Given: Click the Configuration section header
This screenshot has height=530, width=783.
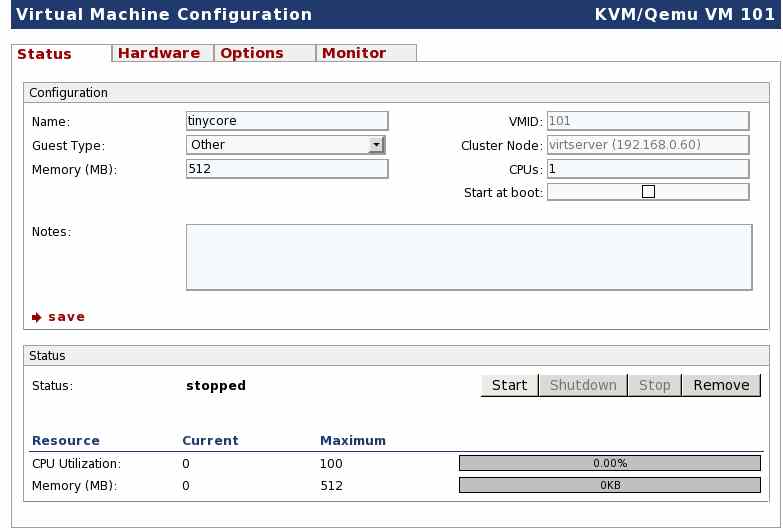Looking at the screenshot, I should (x=396, y=93).
